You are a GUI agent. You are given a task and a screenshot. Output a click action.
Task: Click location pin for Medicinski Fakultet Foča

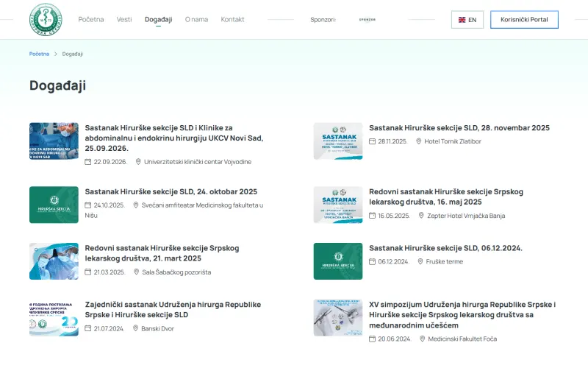(x=422, y=339)
